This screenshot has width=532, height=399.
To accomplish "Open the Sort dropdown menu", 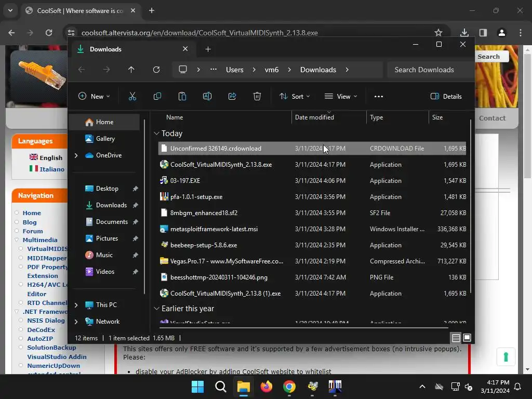I will click(x=295, y=96).
